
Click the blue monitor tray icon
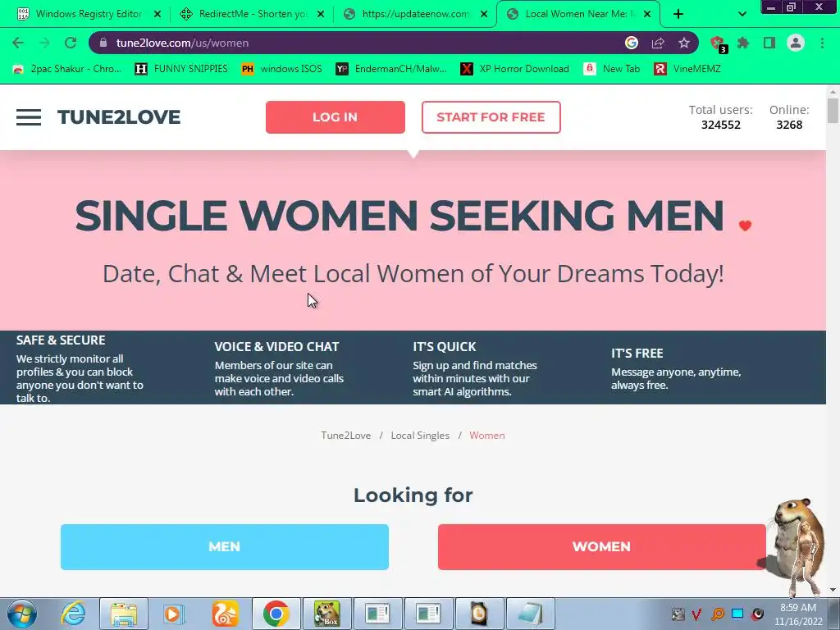pos(737,614)
